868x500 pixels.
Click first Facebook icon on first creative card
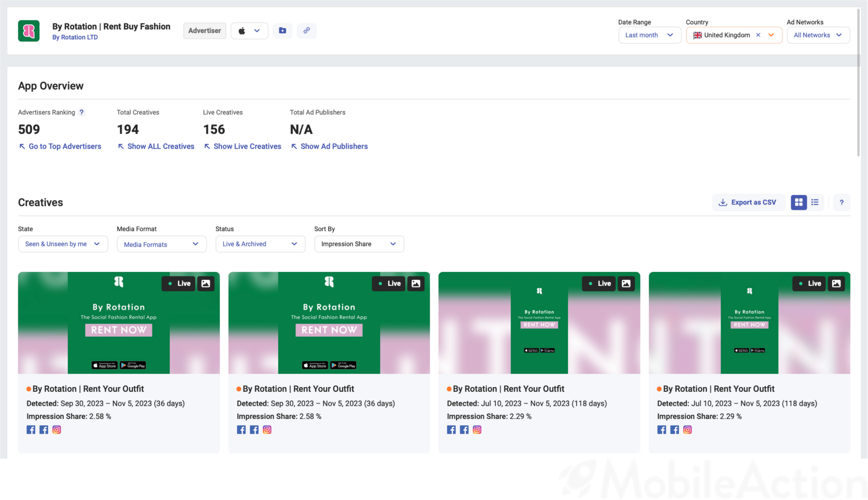click(31, 429)
